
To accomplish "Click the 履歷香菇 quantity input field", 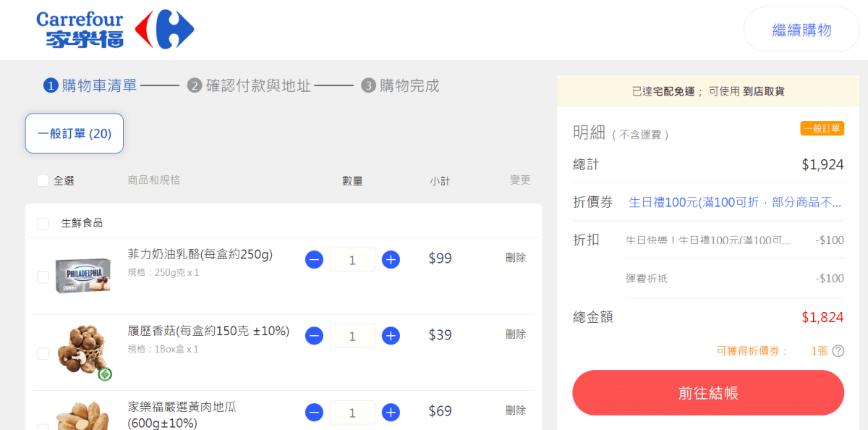I will 352,336.
